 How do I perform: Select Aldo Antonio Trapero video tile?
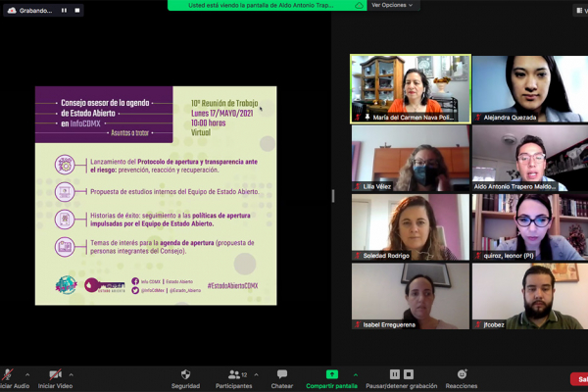click(530, 158)
